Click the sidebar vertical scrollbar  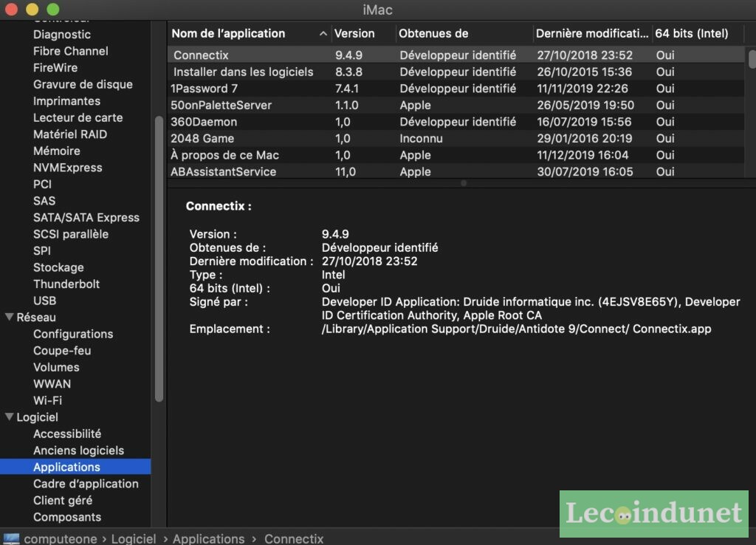[158, 258]
